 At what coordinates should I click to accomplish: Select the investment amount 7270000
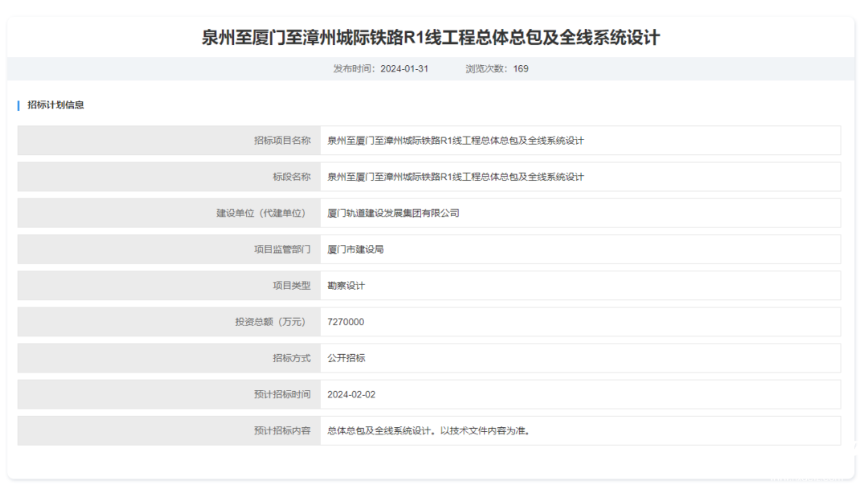pos(346,322)
